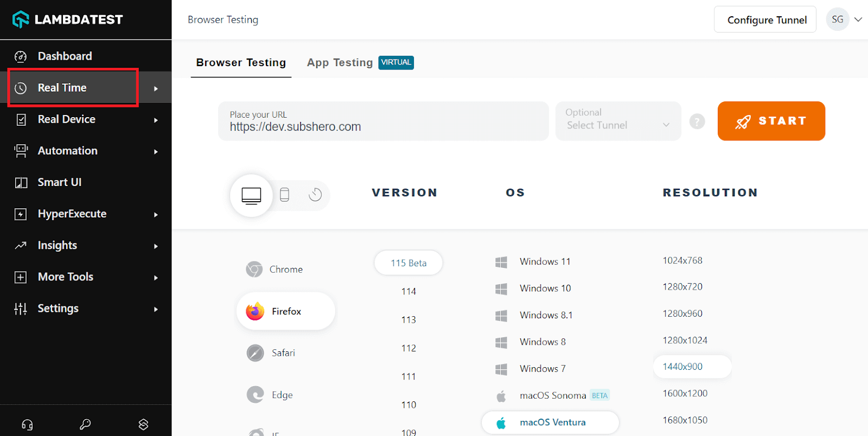Click the SG user avatar
868x436 pixels.
coord(838,20)
